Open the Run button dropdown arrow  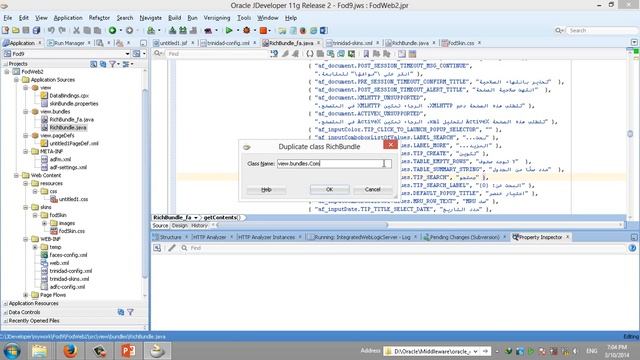point(238,31)
